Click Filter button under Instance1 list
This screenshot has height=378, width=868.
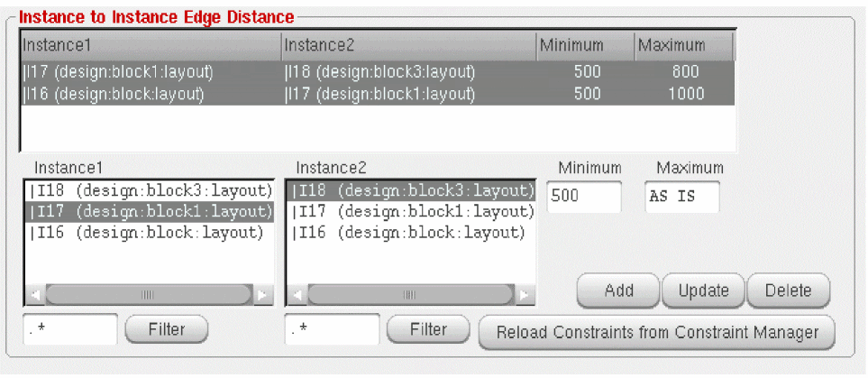click(166, 330)
